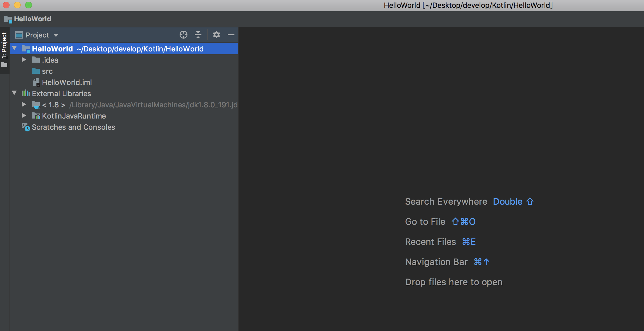Click the Collapse All icon in Project panel
The width and height of the screenshot is (644, 331).
point(198,35)
